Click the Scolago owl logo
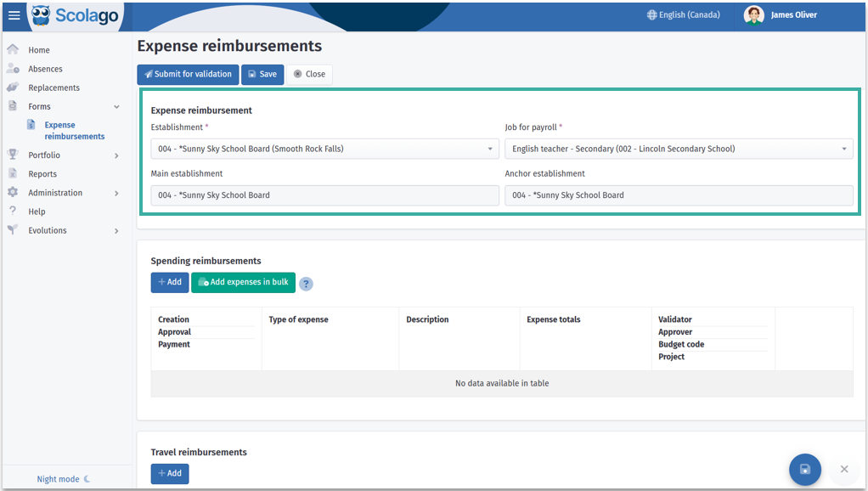The image size is (868, 491). pos(41,15)
